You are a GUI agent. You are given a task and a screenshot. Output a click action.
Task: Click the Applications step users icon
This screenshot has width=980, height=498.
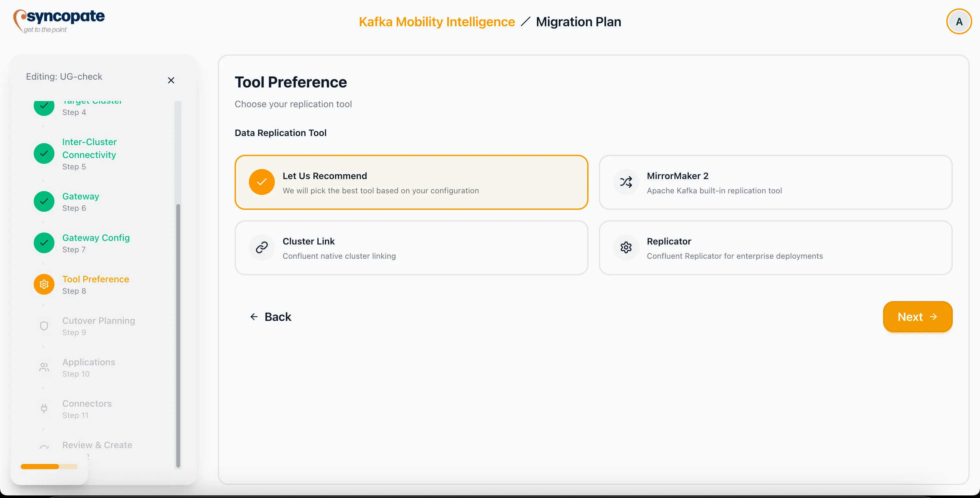pyautogui.click(x=44, y=367)
